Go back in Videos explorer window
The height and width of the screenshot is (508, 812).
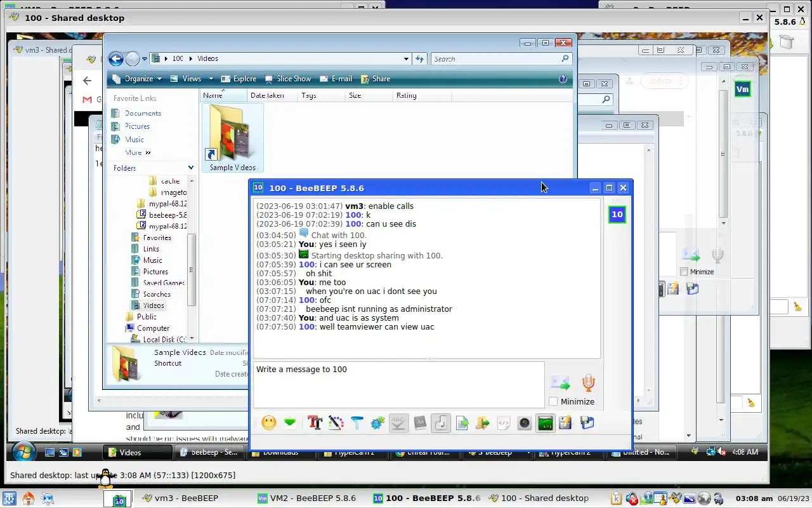[x=115, y=59]
